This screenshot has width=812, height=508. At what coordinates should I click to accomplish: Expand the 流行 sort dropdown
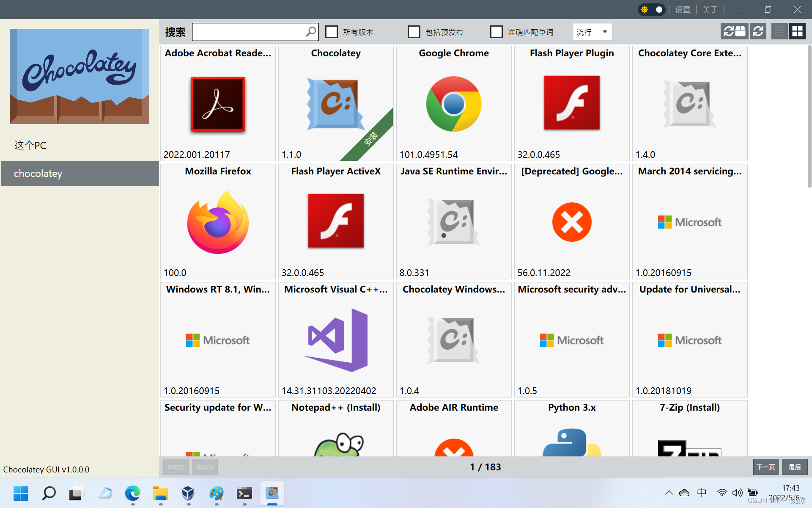coord(592,32)
